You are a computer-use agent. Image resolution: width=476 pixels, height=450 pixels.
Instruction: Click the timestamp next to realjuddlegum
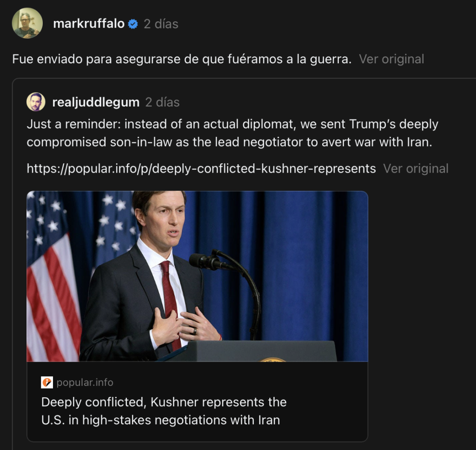point(162,102)
